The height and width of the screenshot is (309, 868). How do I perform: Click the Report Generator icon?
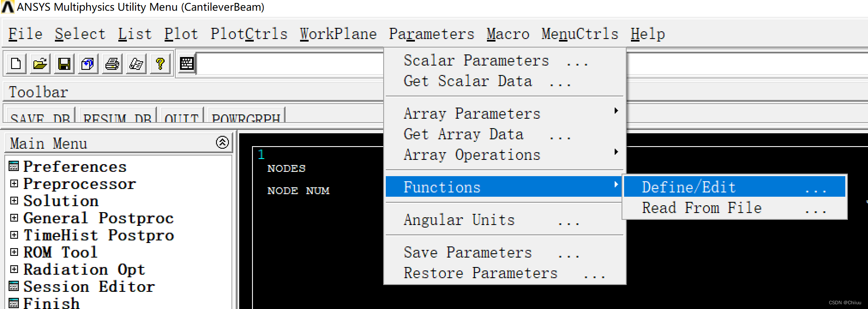pos(136,64)
